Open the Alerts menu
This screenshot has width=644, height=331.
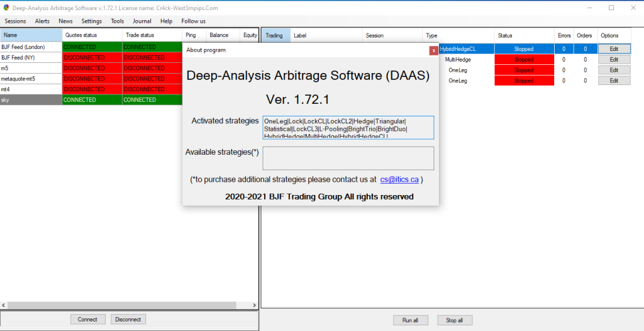tap(42, 21)
